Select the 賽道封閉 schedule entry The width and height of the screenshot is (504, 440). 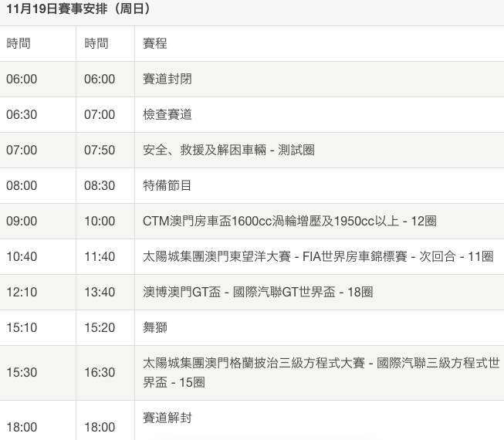(167, 79)
